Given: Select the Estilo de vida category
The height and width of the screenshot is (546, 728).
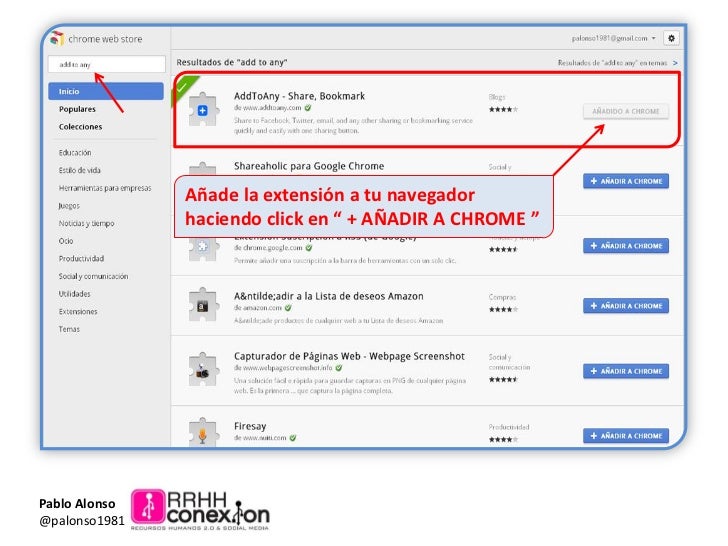Looking at the screenshot, I should [x=79, y=170].
